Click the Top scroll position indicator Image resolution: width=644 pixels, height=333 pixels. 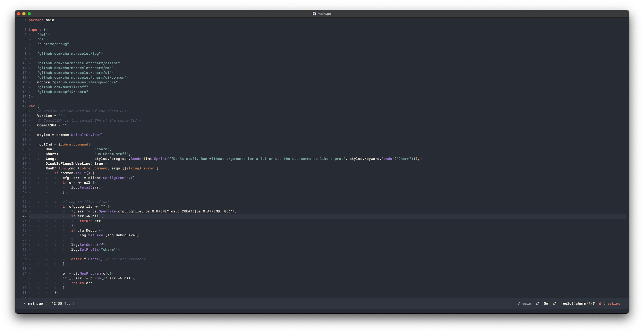click(x=67, y=303)
